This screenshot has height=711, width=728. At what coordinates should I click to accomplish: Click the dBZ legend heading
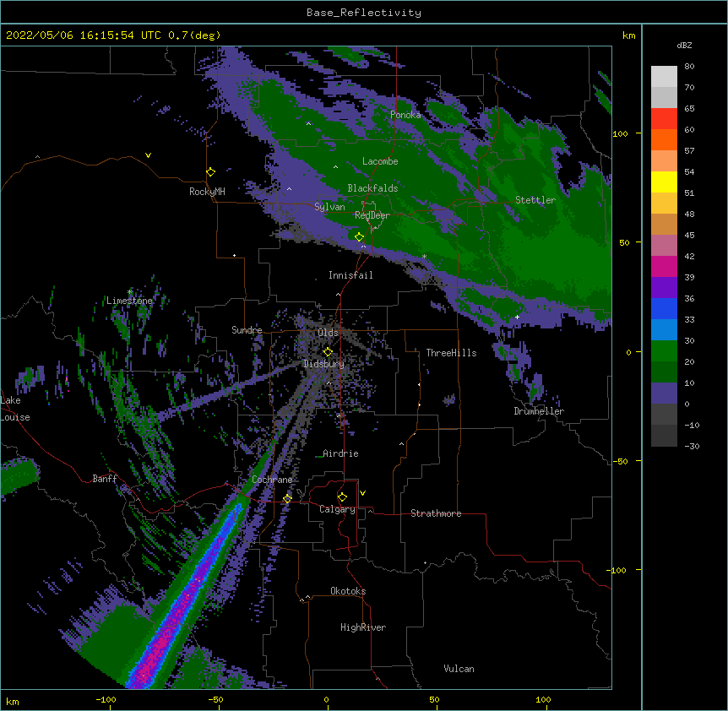(x=684, y=46)
